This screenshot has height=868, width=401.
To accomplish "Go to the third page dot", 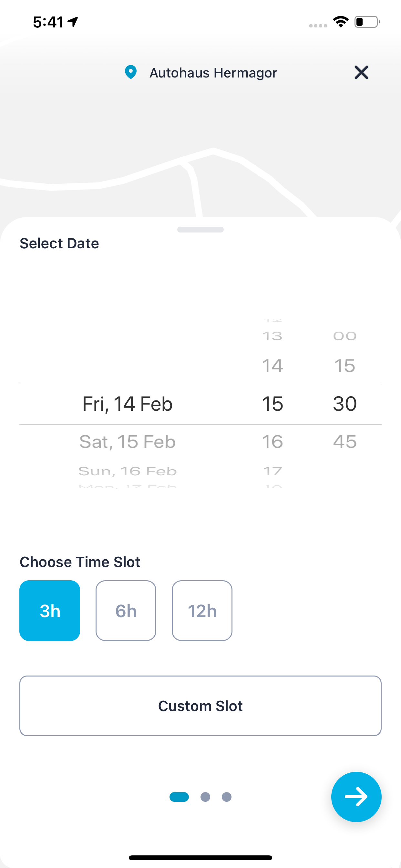I will pyautogui.click(x=226, y=797).
